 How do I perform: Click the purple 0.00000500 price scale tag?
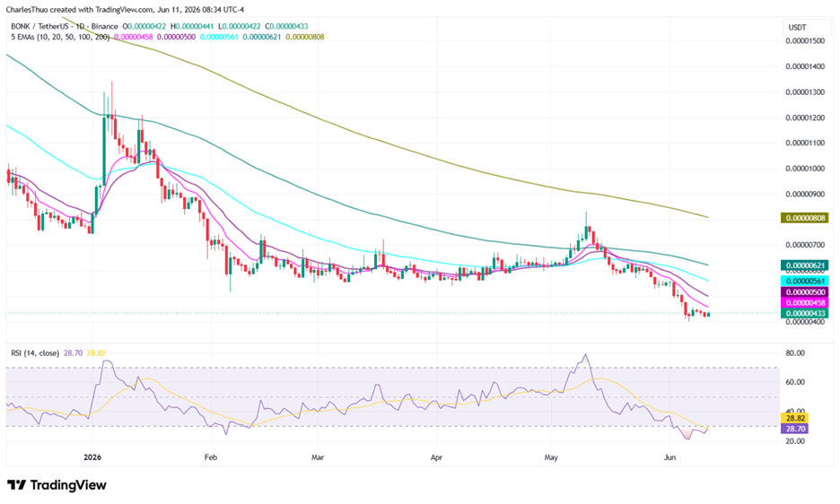pos(805,292)
